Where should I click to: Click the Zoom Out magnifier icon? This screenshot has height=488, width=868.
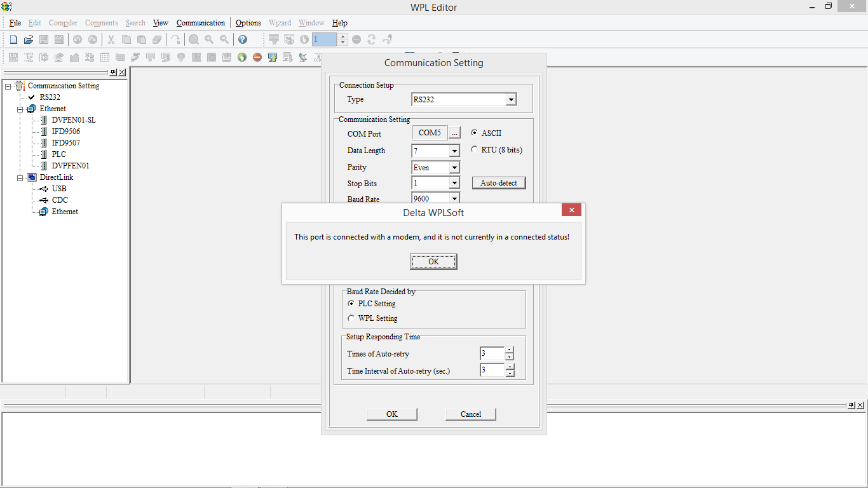[224, 39]
